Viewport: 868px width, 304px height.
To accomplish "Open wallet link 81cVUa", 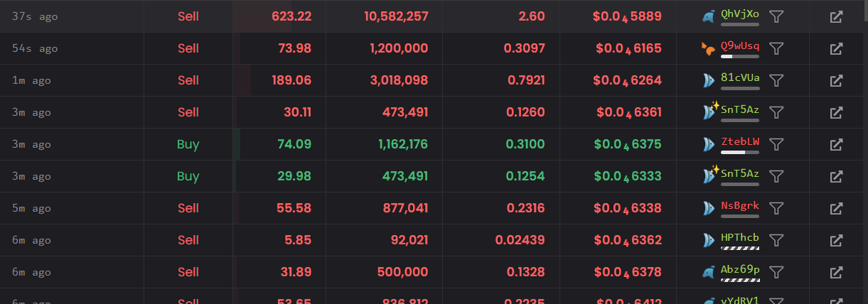I will pyautogui.click(x=739, y=77).
